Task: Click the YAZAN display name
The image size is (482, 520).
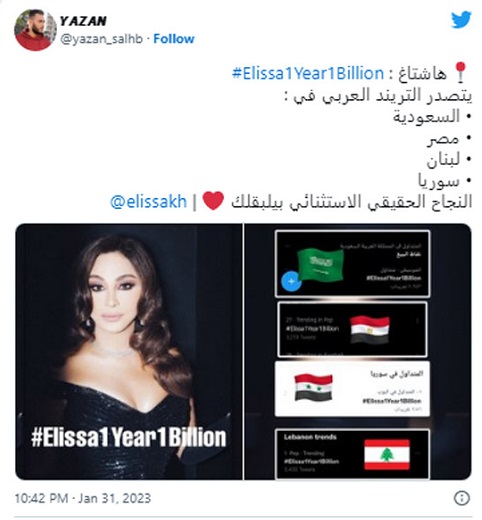Action: tap(83, 21)
